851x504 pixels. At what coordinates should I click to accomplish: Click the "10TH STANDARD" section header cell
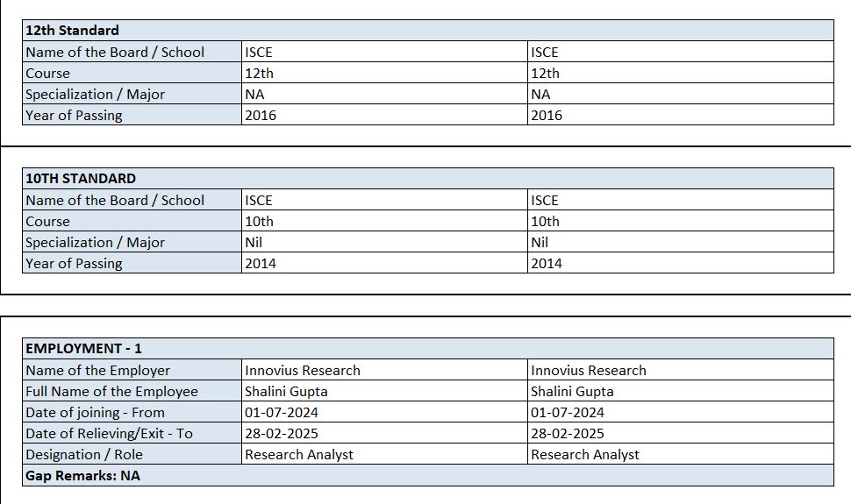pos(81,179)
